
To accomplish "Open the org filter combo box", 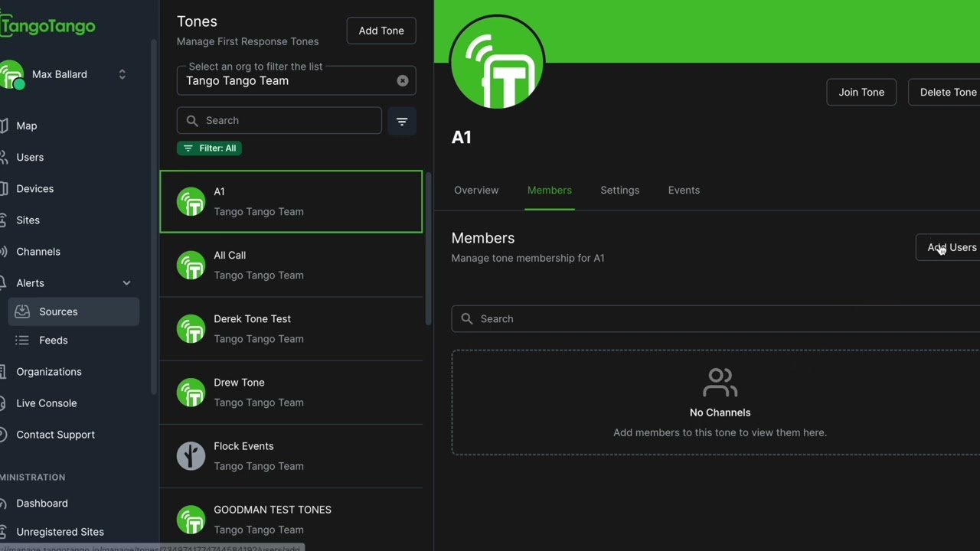I will 296,80.
